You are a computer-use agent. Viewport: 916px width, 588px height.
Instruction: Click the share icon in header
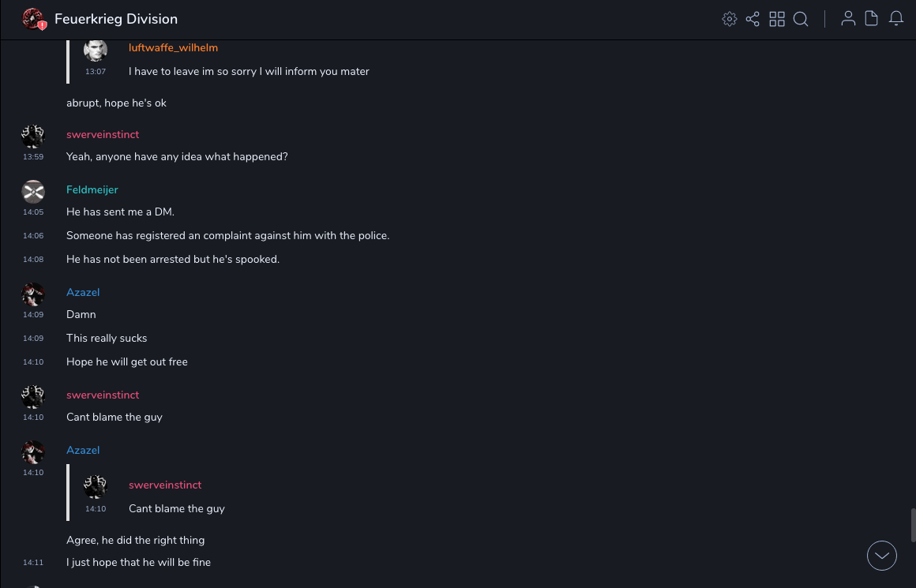tap(753, 19)
